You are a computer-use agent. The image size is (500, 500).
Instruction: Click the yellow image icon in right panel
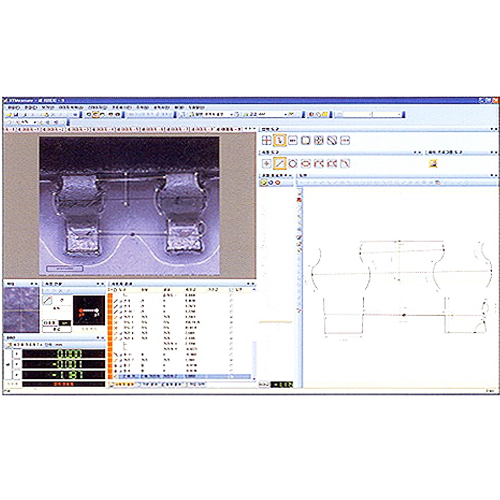point(433,163)
